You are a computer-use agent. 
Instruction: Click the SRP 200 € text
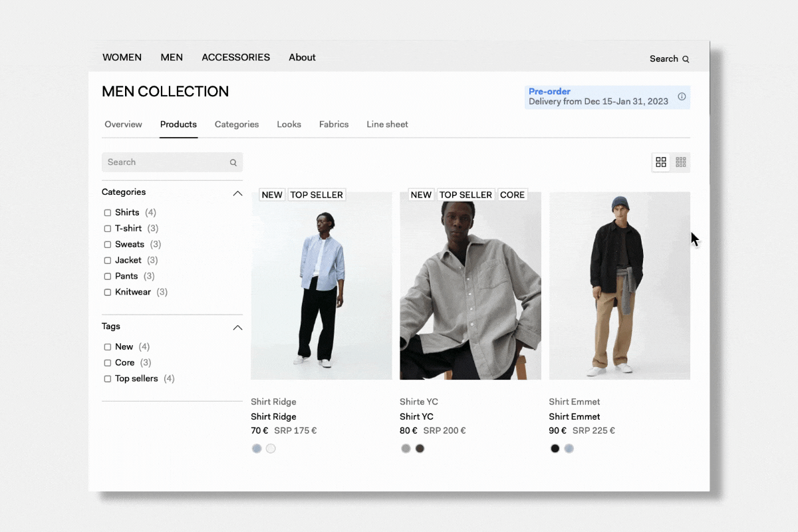(x=444, y=431)
